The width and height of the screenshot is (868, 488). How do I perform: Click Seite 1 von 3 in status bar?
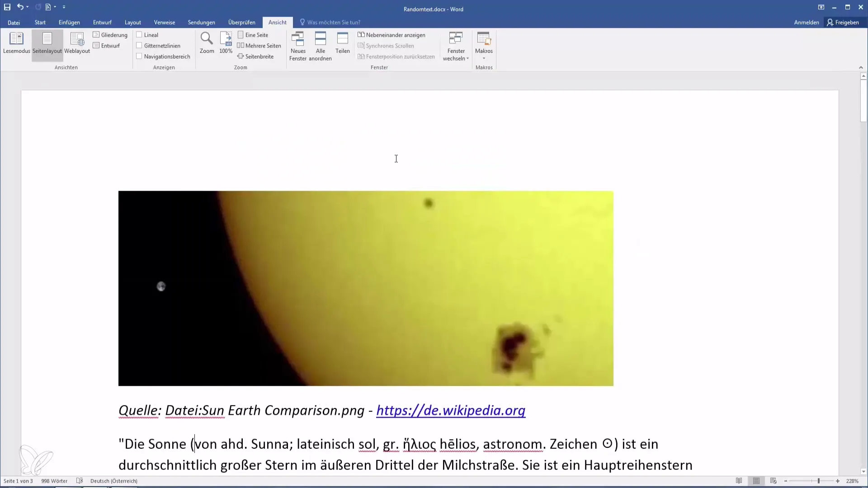[18, 481]
